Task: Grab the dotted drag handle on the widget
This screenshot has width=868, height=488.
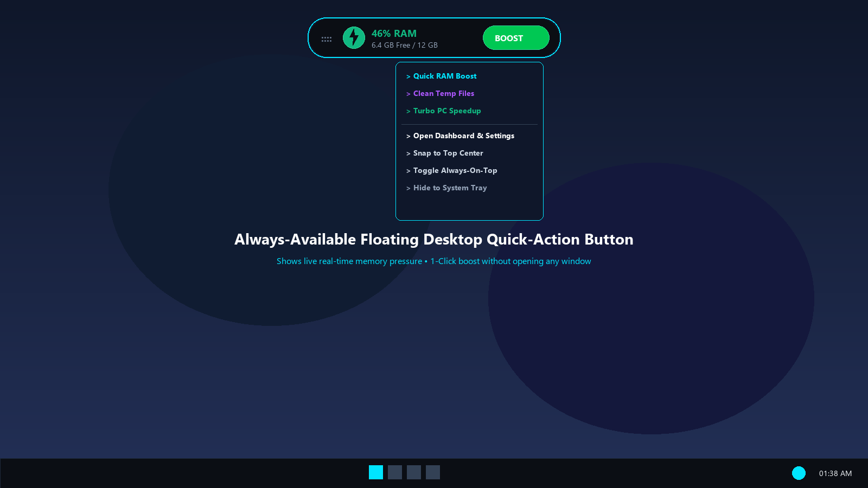Action: click(327, 39)
